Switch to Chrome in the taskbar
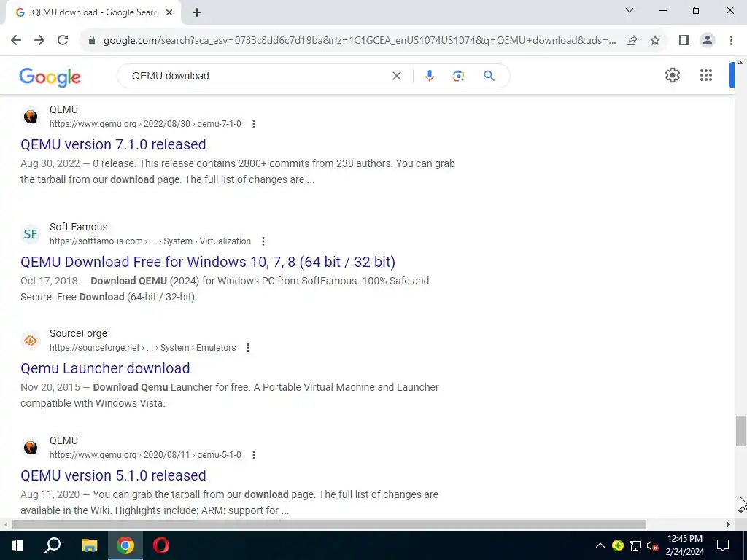 coord(125,545)
